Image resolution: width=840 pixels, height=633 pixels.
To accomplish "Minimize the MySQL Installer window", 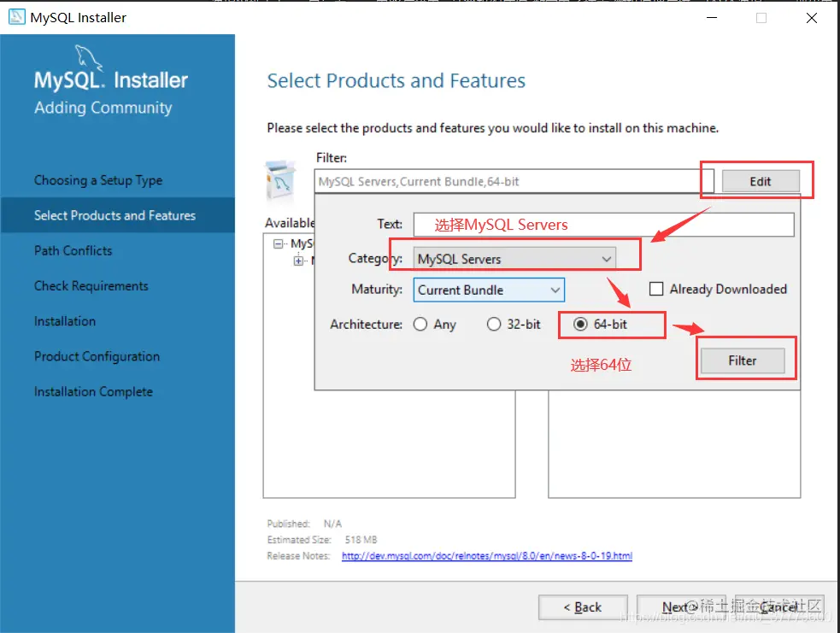I will (712, 18).
